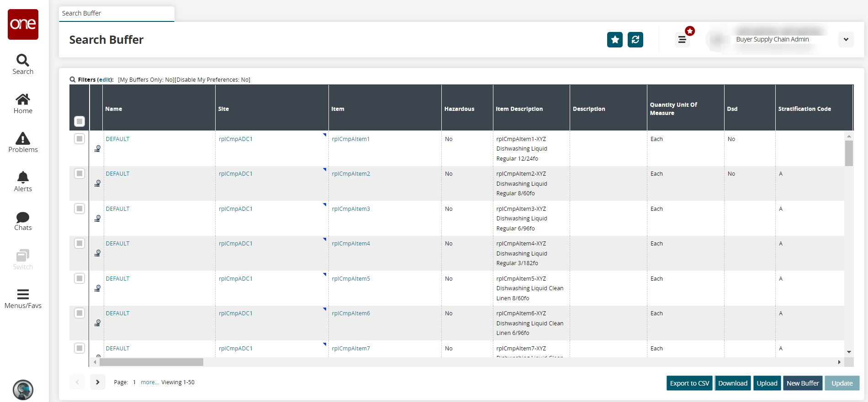868x402 pixels.
Task: Toggle the select-all header checkbox
Action: [79, 121]
